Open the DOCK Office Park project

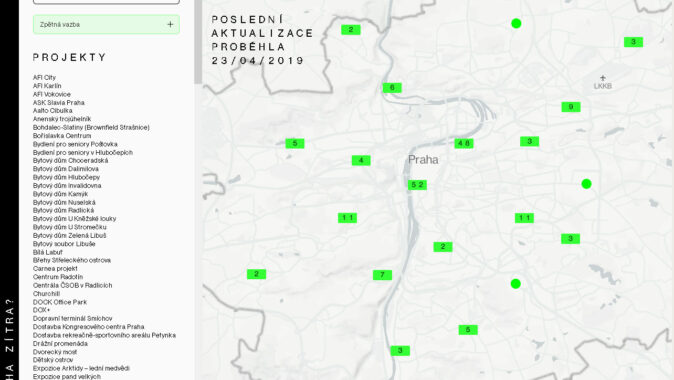tap(60, 302)
